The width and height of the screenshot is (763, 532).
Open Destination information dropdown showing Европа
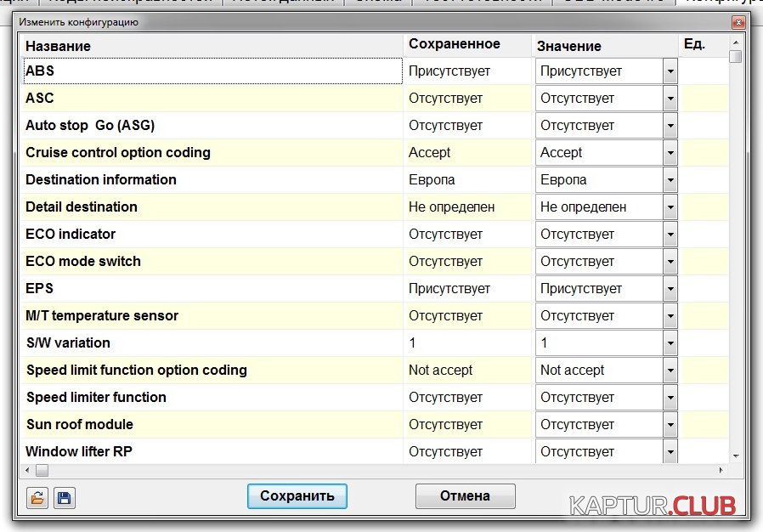pyautogui.click(x=670, y=180)
